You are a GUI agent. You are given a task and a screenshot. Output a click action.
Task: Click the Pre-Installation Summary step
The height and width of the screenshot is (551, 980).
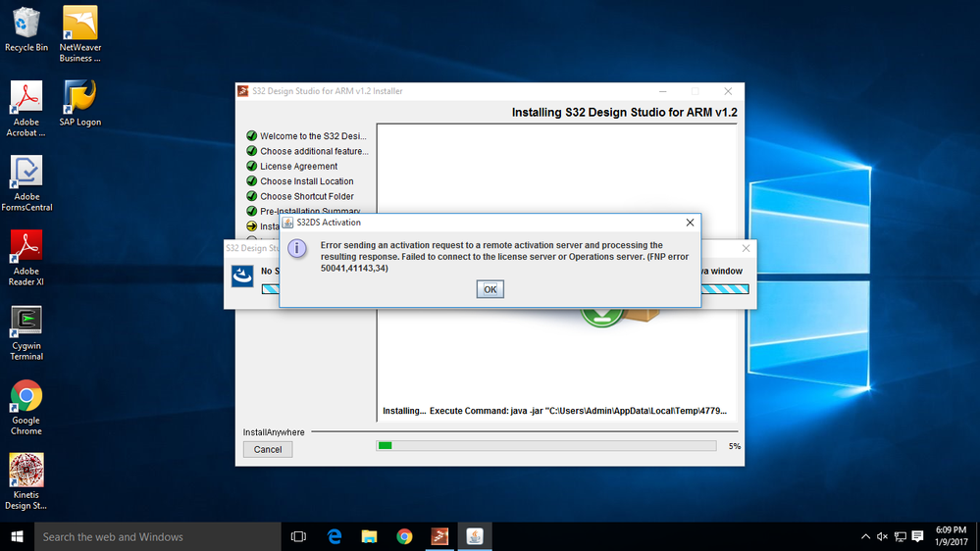[304, 211]
